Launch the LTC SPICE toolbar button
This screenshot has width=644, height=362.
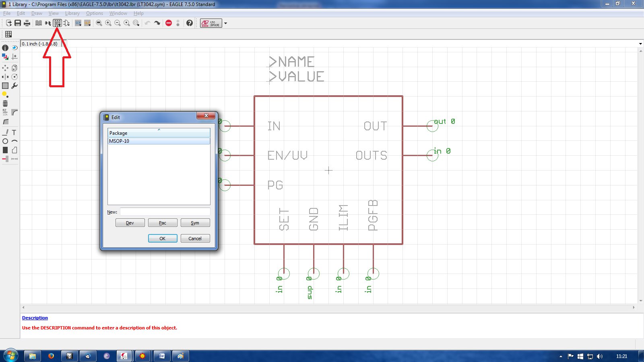[211, 23]
